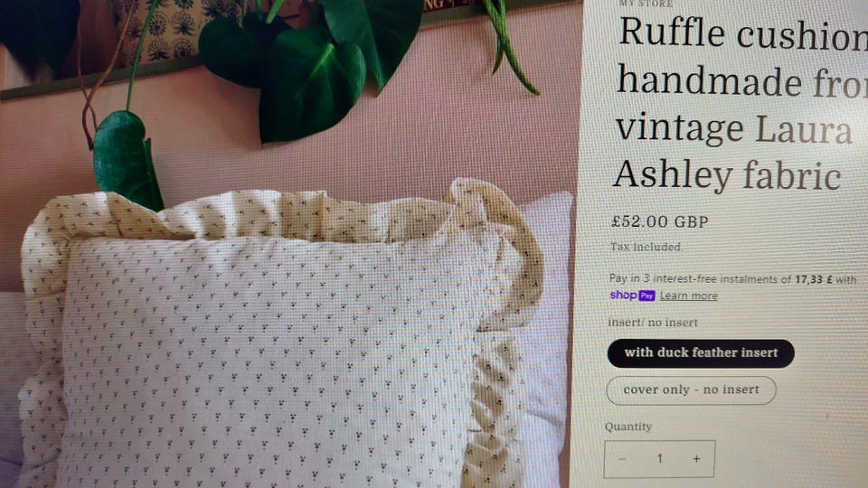
Task: Click the £52.00 GBP price
Action: click(x=659, y=222)
